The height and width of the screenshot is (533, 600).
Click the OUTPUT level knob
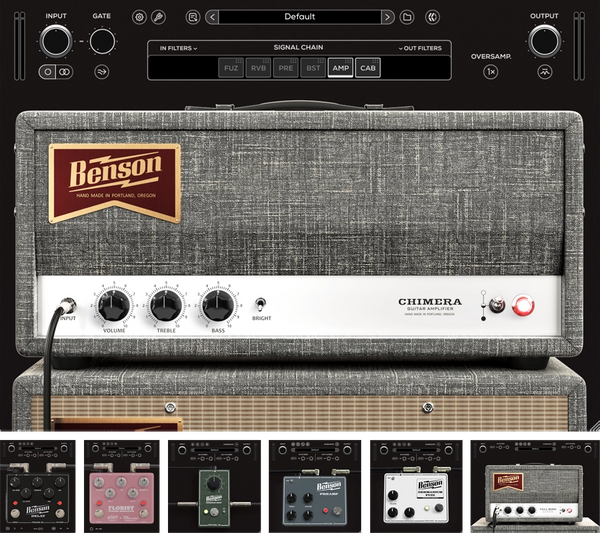pos(545,41)
